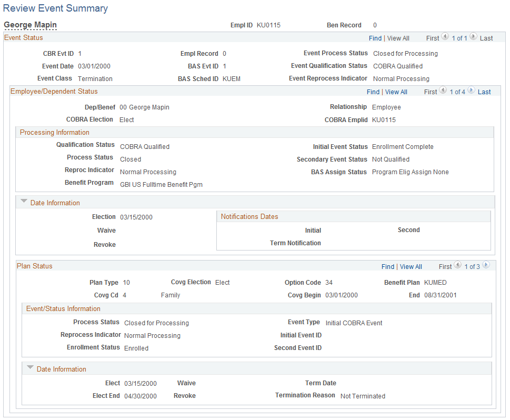This screenshot has height=420, width=510.
Task: Click the Notifications Dates heading
Action: click(x=249, y=216)
